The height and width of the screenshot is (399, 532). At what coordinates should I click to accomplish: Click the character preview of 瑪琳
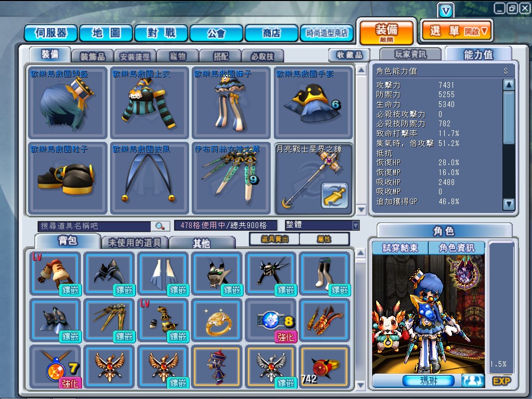click(429, 314)
